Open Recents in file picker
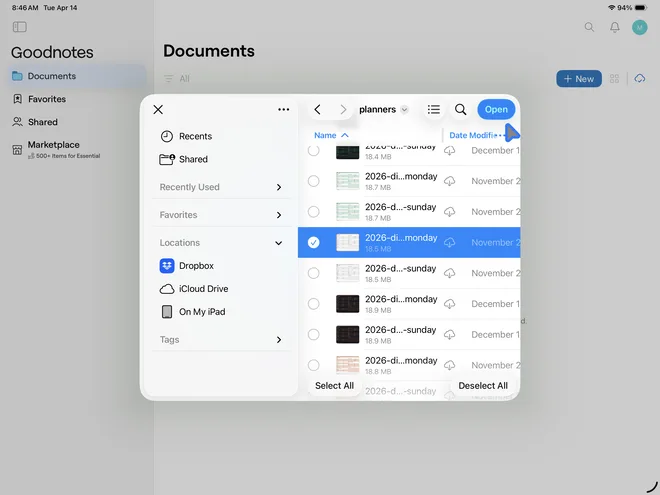This screenshot has width=660, height=495. (x=186, y=136)
